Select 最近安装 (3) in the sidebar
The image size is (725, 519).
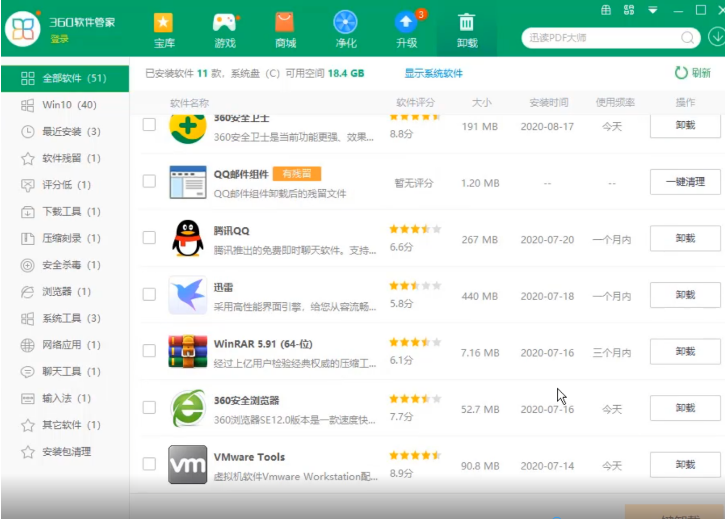pyautogui.click(x=70, y=132)
